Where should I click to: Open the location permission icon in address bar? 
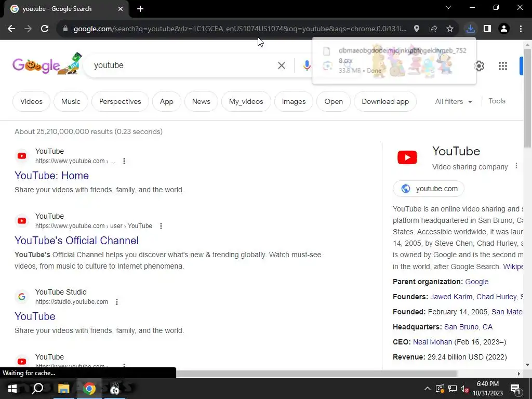coord(417,29)
